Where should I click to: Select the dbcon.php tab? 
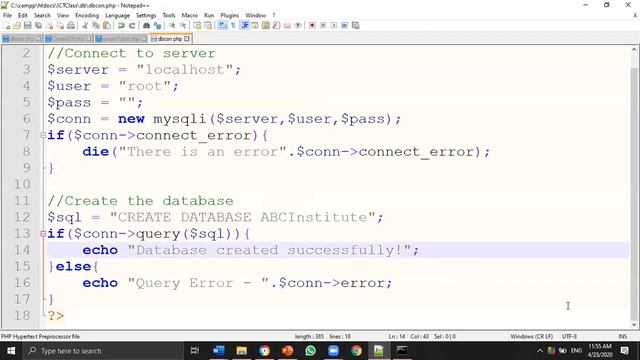tap(170, 39)
